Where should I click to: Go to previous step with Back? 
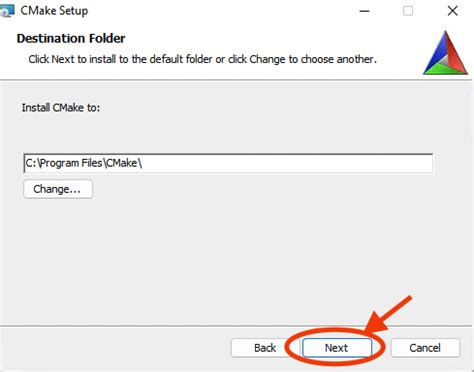point(265,348)
